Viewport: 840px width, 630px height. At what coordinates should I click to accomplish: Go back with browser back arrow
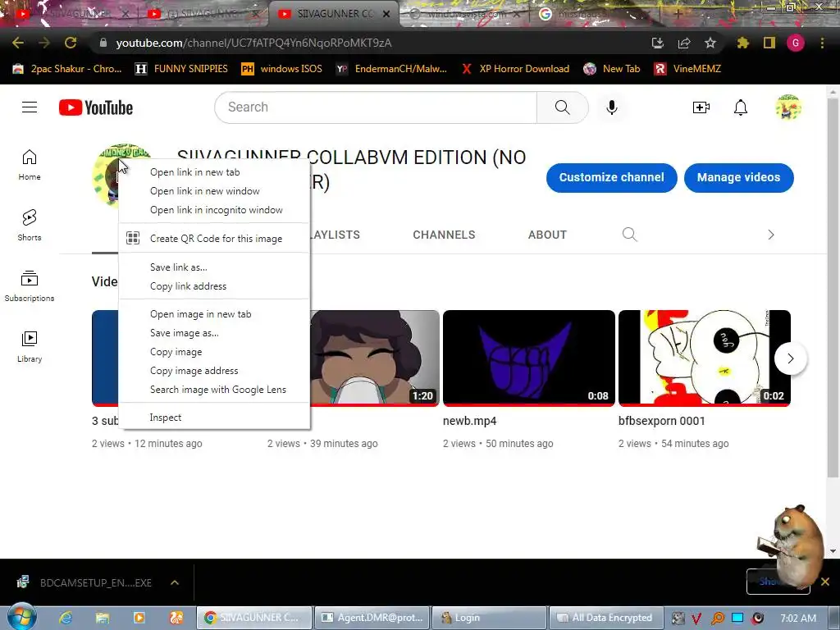point(18,43)
